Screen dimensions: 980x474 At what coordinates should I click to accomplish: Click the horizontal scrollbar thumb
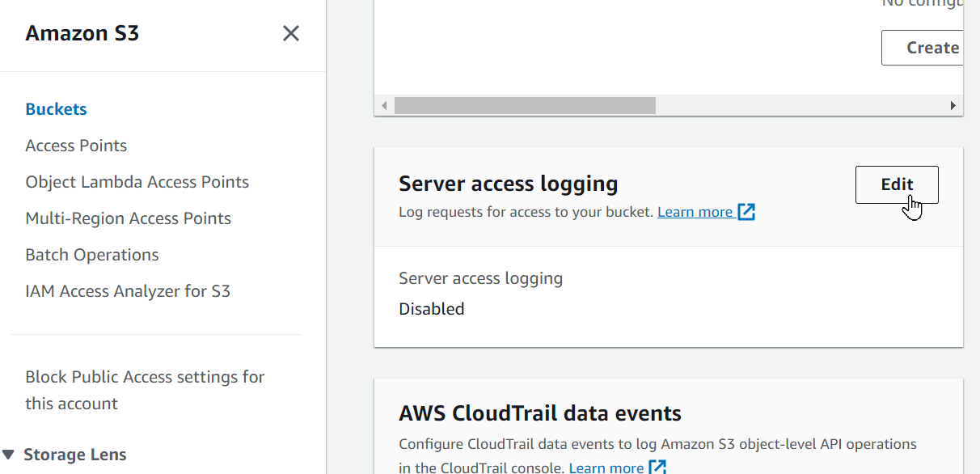pyautogui.click(x=525, y=106)
